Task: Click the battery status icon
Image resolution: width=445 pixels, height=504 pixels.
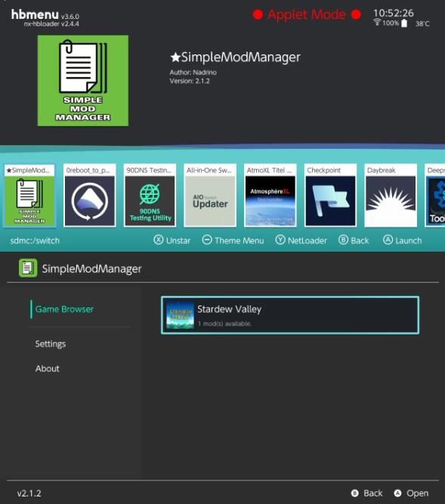Action: 404,23
